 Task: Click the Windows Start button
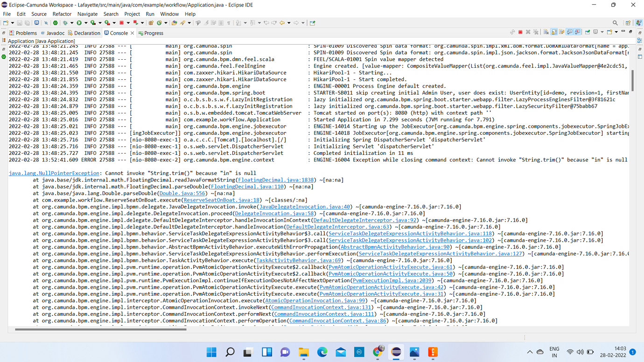point(211,352)
